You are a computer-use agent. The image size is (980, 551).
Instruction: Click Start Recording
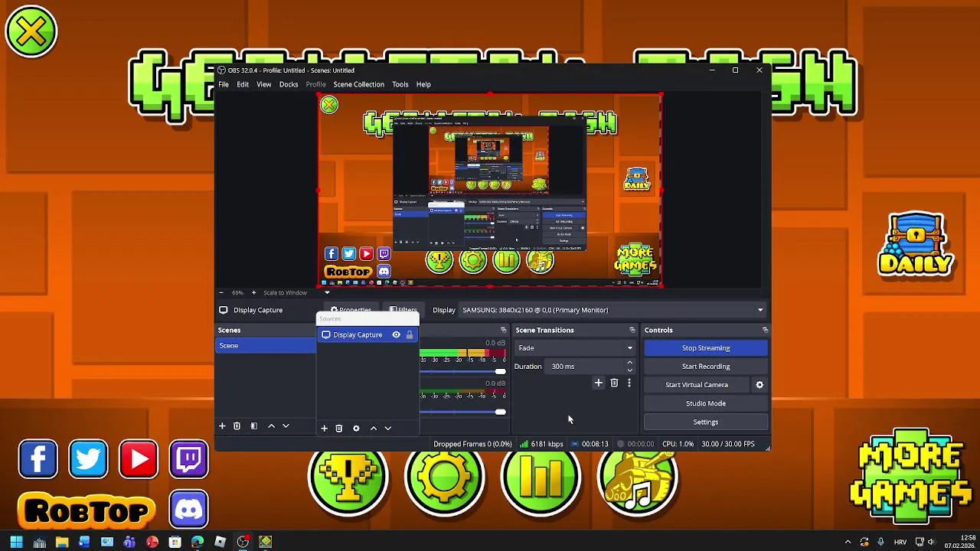[x=705, y=367]
